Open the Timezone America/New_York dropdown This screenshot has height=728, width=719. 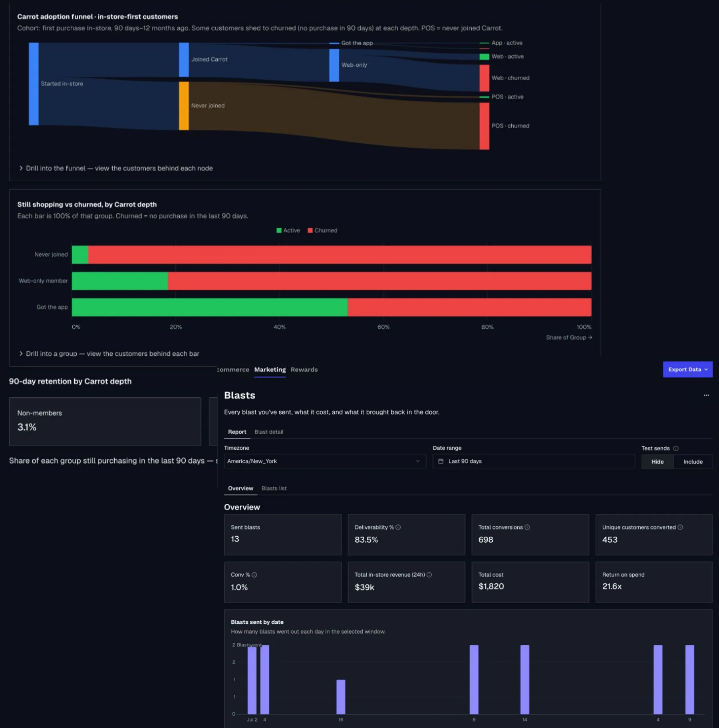(x=325, y=461)
